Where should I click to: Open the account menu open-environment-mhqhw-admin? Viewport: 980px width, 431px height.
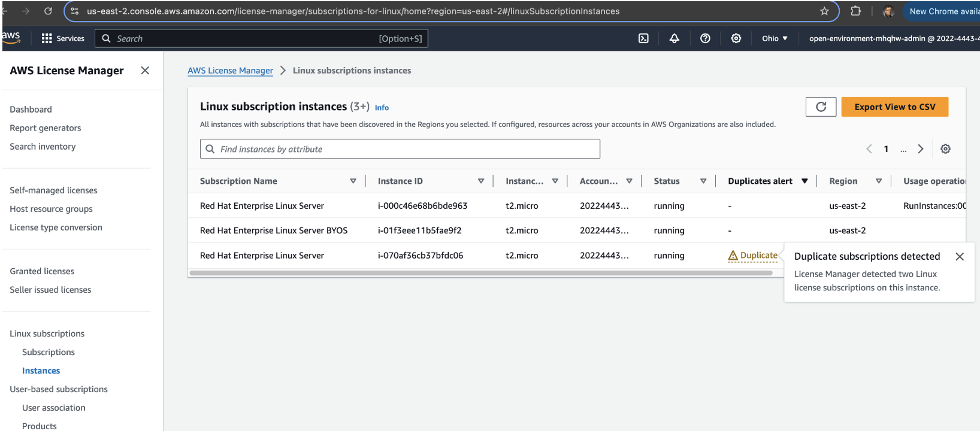[894, 38]
